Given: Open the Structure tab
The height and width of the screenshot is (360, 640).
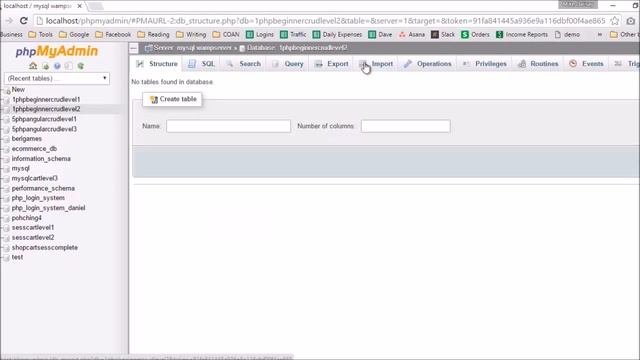Looking at the screenshot, I should [x=158, y=64].
